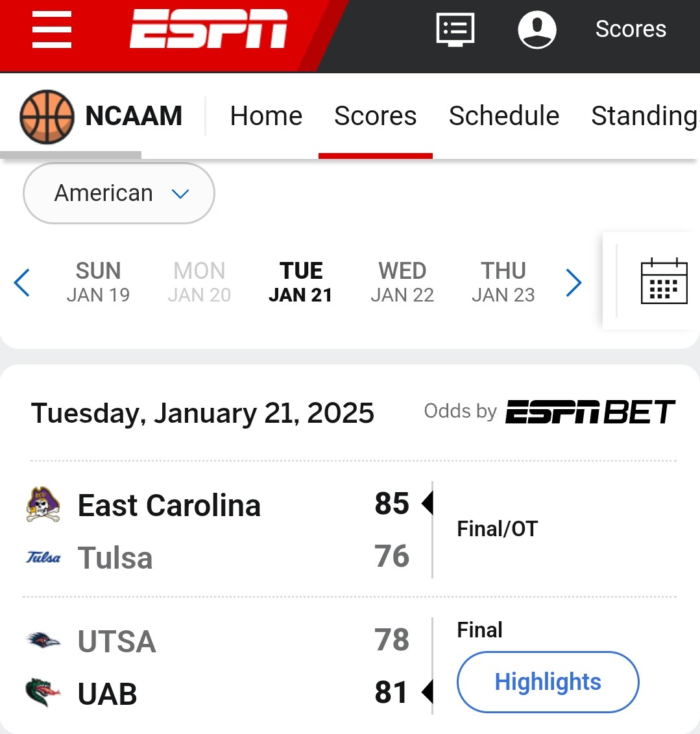Click the UTSA Roadrunners logo
Image resolution: width=700 pixels, height=734 pixels.
[x=43, y=639]
